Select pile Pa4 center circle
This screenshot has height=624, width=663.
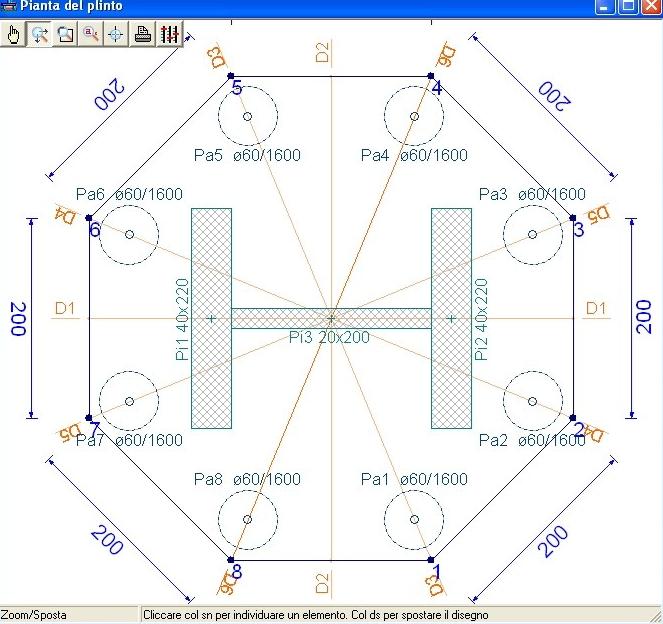click(x=414, y=116)
